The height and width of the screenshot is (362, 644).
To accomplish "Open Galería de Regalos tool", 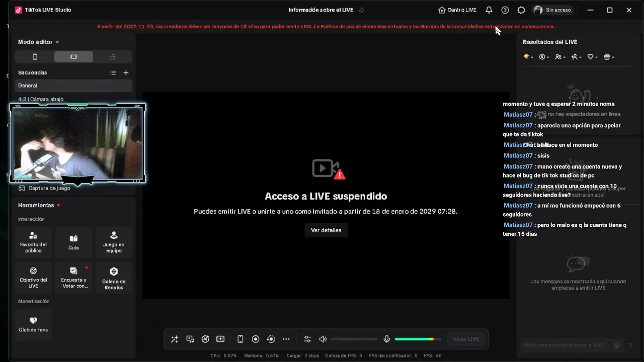I will pos(114,278).
